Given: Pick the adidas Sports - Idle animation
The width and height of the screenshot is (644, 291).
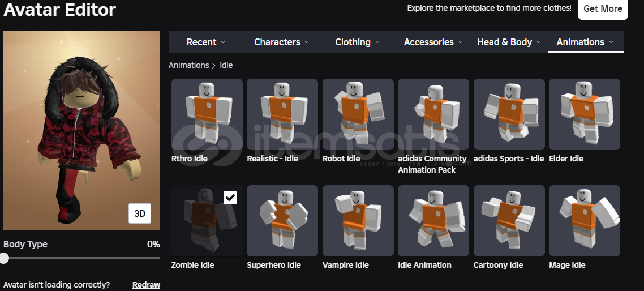Looking at the screenshot, I should pos(509,114).
